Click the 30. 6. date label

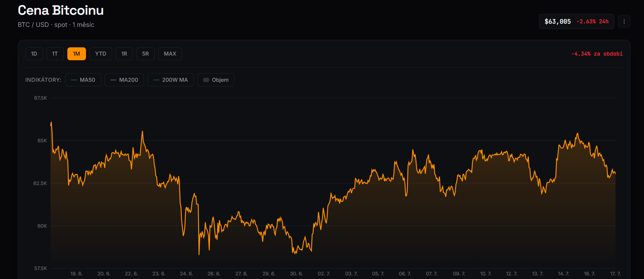[297, 274]
